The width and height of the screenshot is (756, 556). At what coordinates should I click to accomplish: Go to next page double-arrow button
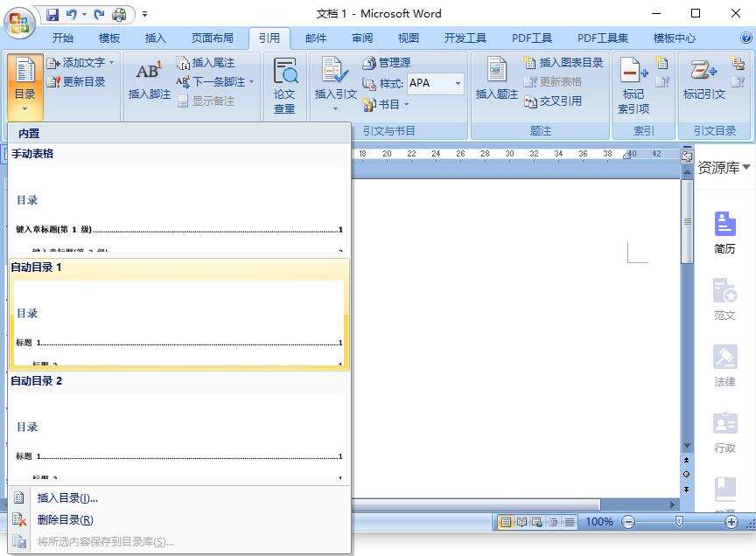tap(687, 489)
